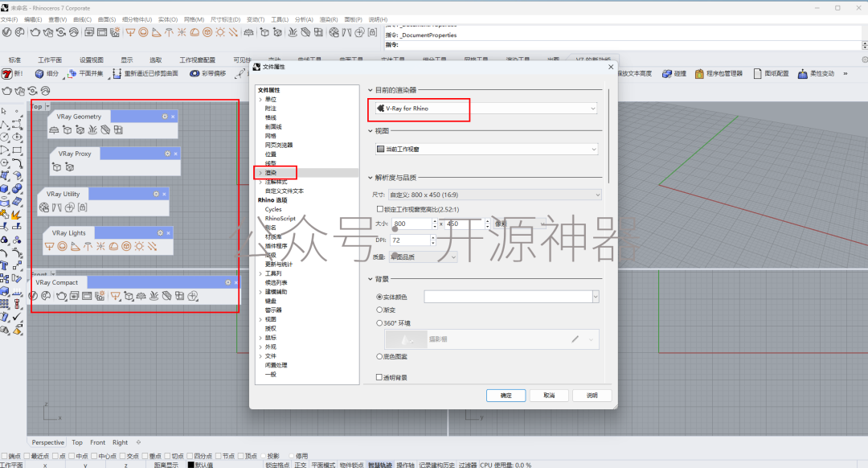Select 底色图案 radio button
This screenshot has width=868, height=468.
coord(379,356)
